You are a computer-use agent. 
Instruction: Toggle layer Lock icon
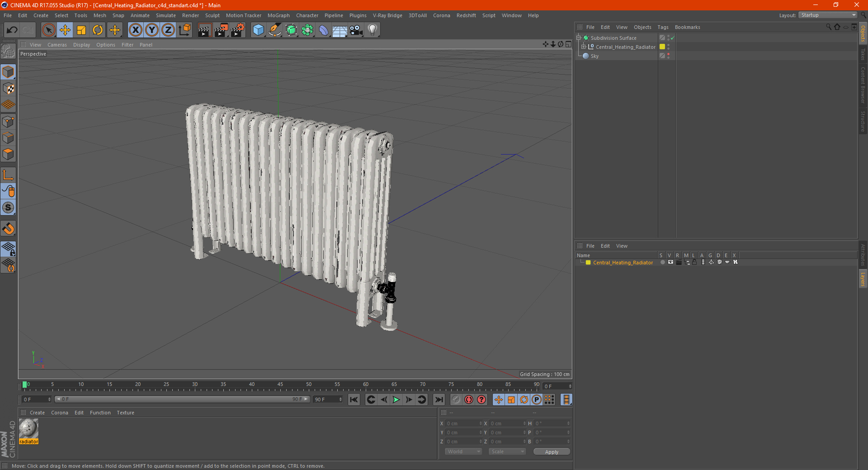click(695, 262)
